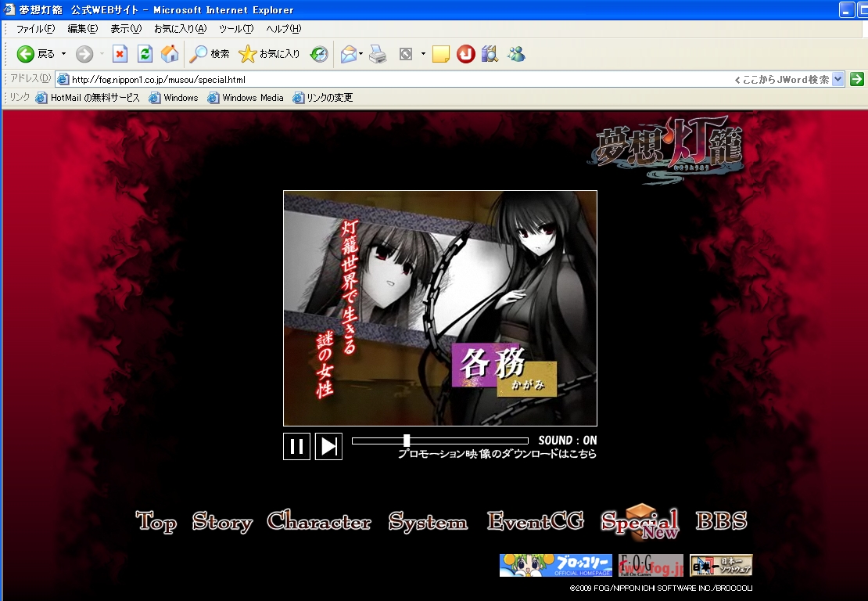Open the Messenger people icon

click(515, 54)
